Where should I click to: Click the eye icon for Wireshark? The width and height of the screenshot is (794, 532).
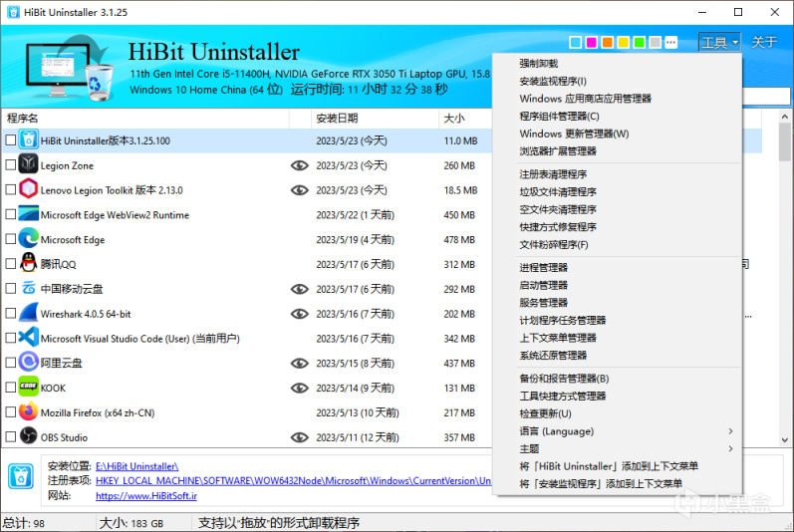(300, 314)
